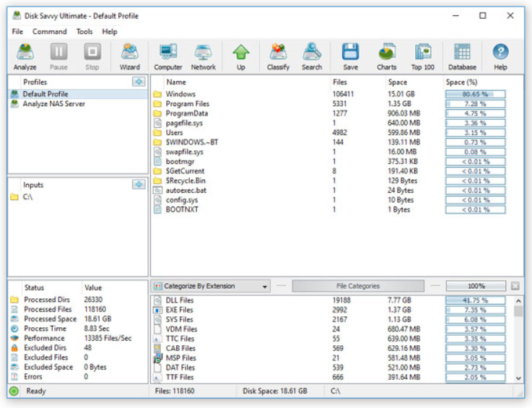Click the CAB Files category icon
The width and height of the screenshot is (532, 408).
[x=157, y=348]
